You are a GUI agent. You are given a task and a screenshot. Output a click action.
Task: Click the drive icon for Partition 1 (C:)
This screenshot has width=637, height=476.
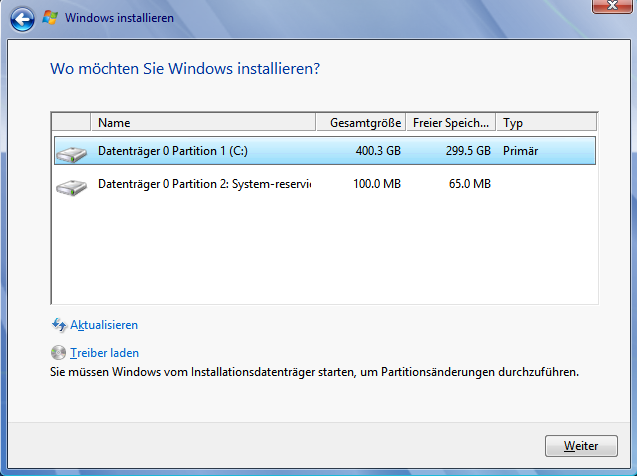pyautogui.click(x=72, y=154)
